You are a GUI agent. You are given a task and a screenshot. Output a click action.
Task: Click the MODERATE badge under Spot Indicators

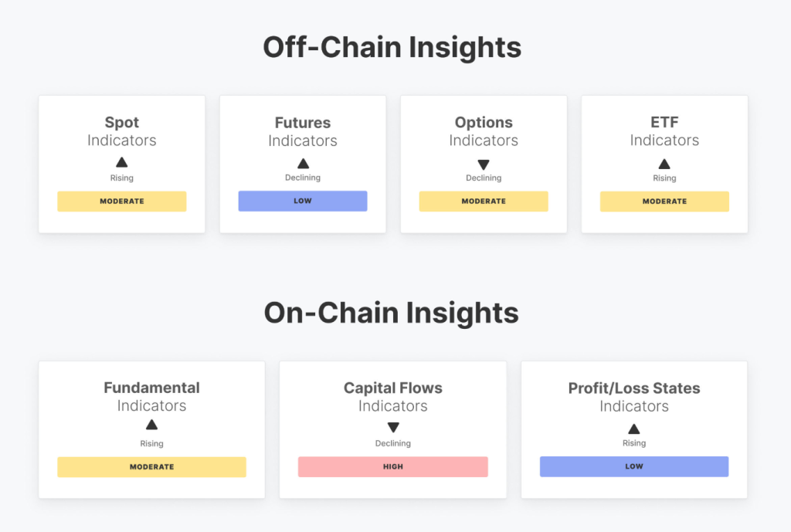click(x=121, y=201)
